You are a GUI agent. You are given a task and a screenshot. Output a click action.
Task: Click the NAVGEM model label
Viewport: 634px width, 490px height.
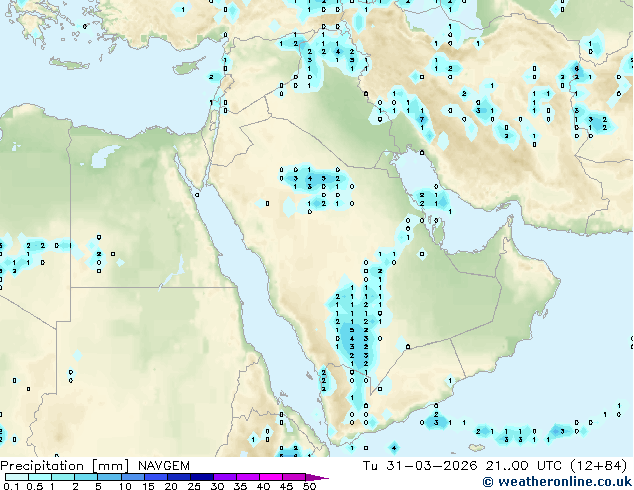coord(164,466)
